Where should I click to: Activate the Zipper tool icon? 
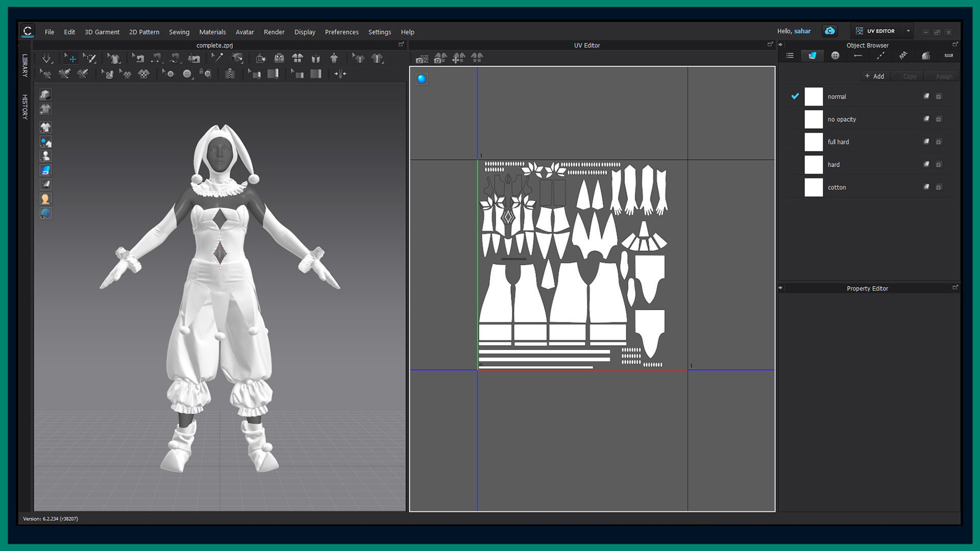230,74
